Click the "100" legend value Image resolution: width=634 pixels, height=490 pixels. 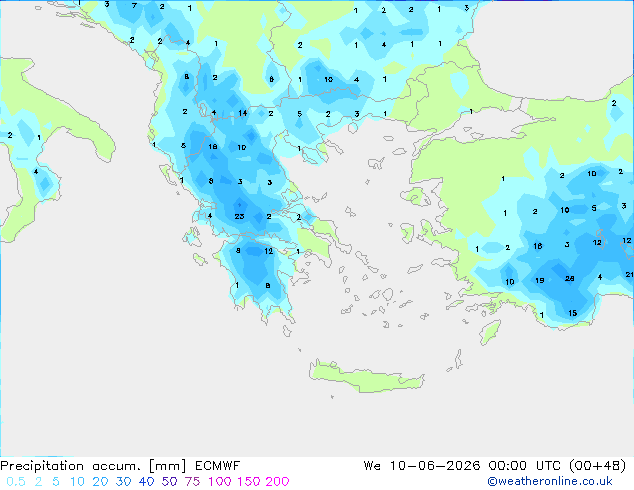point(220,482)
